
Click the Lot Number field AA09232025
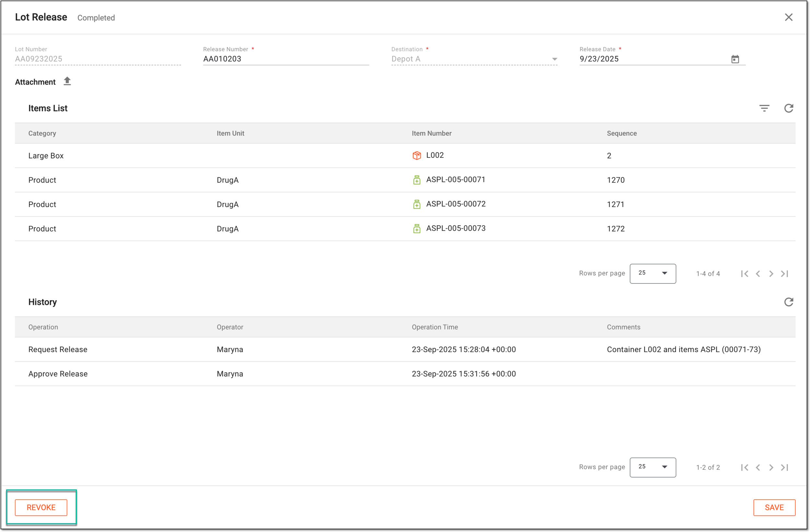98,59
